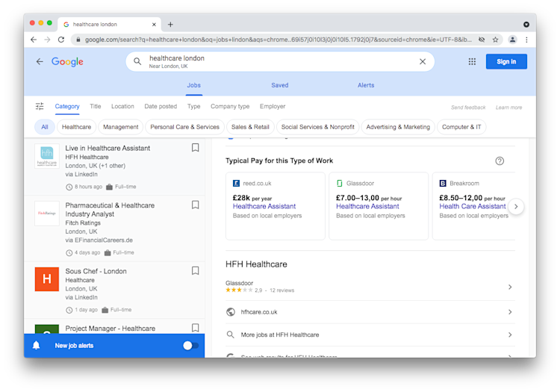560x392 pixels.
Task: Click the Fitch Ratings logo thumbnail
Action: click(x=47, y=213)
